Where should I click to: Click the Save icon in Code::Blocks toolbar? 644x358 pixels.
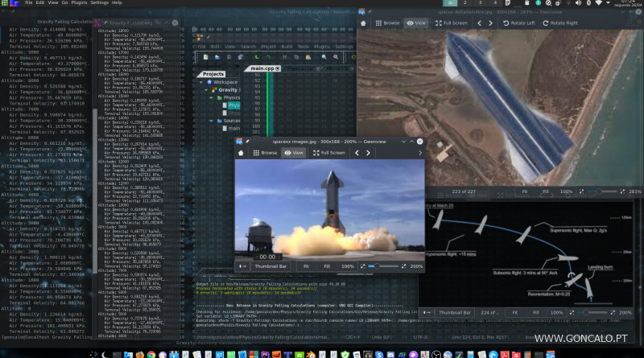[229, 57]
